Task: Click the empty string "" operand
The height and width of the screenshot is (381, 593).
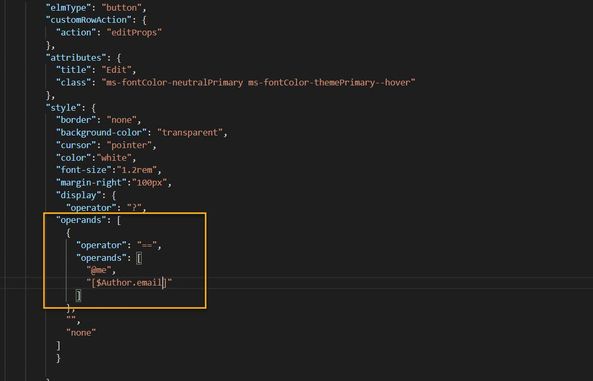Action: coord(71,320)
